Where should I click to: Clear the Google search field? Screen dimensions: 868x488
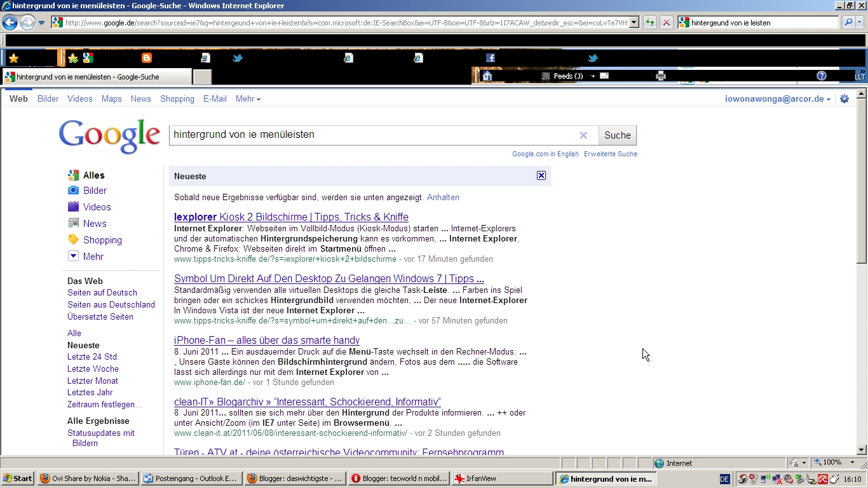pos(583,135)
